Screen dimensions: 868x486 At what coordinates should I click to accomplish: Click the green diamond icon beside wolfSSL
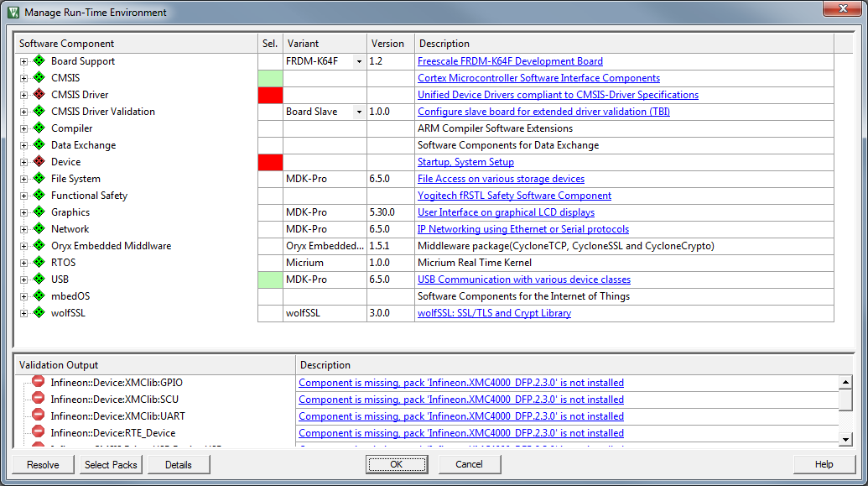click(x=39, y=313)
